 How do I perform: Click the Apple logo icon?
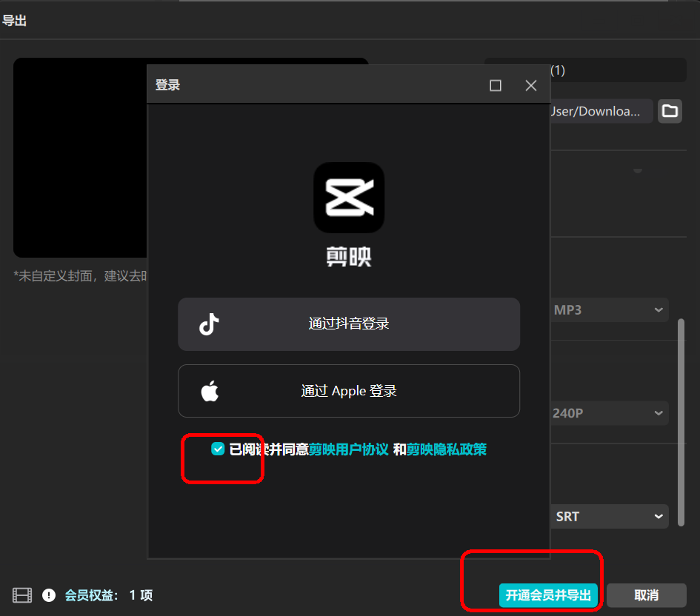coord(210,391)
